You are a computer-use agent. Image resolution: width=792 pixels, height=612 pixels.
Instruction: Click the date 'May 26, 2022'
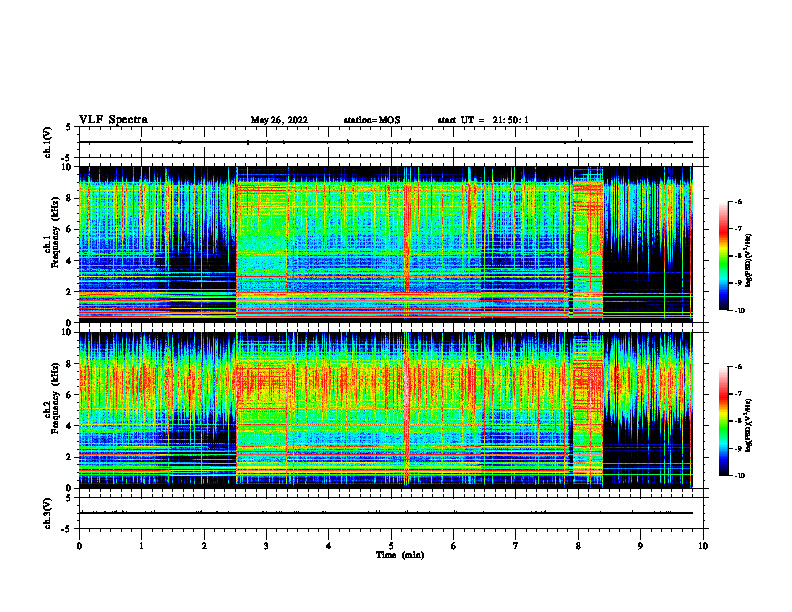279,120
